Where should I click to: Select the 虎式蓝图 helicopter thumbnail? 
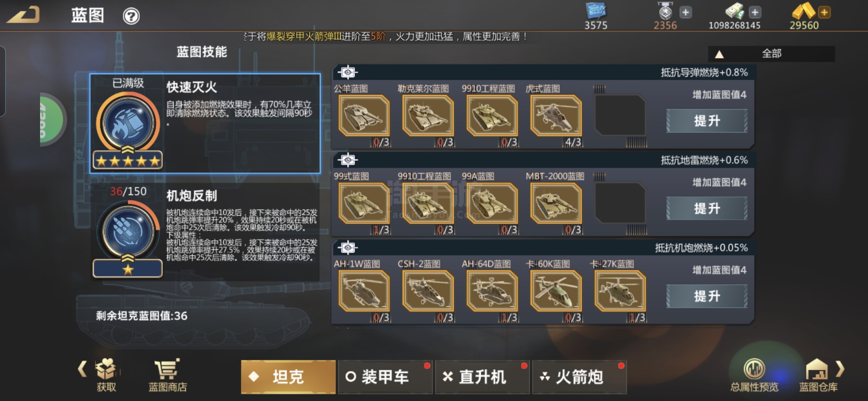tap(556, 115)
